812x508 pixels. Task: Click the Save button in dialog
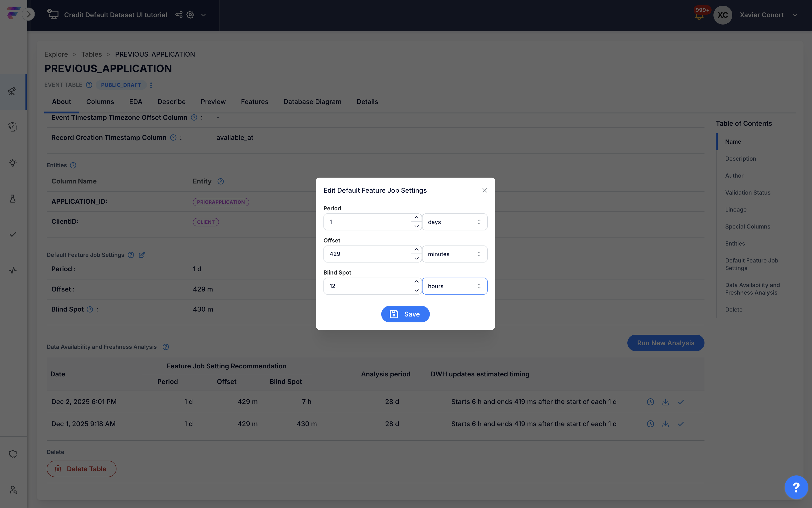pos(405,314)
